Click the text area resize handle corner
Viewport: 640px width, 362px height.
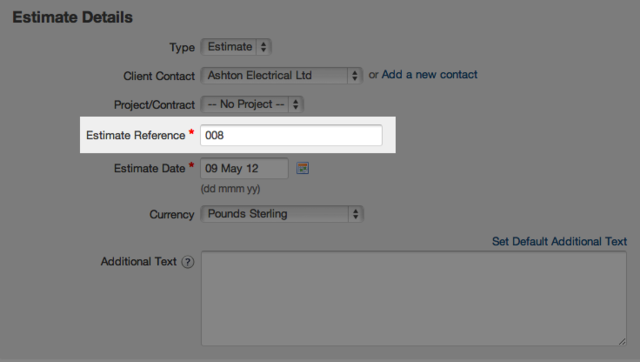click(622, 342)
